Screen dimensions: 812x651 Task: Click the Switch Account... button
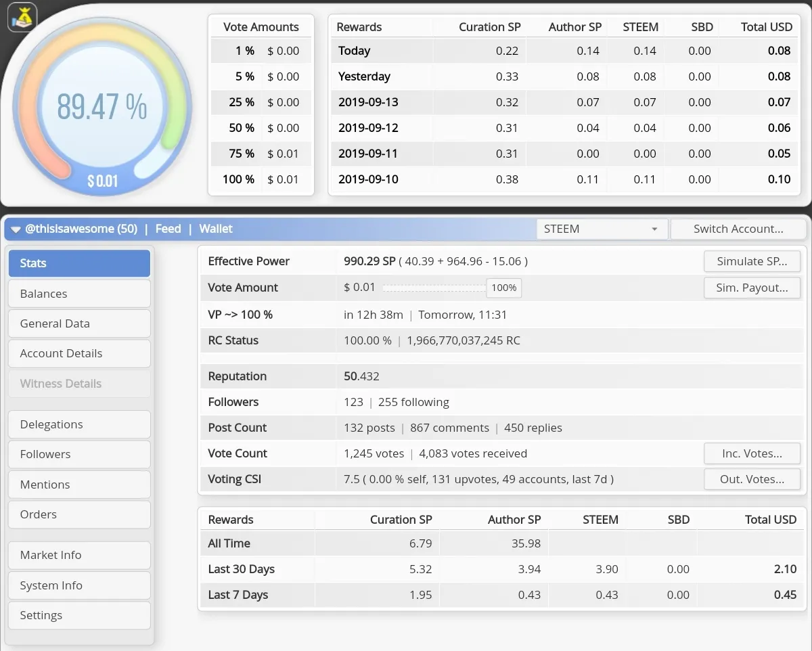coord(738,229)
